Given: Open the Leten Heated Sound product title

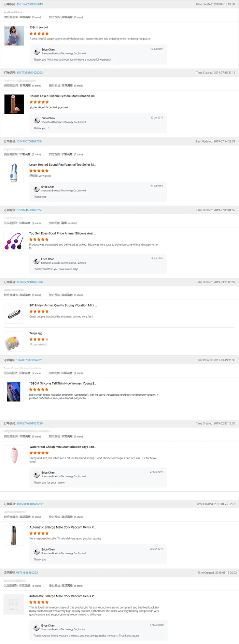Looking at the screenshot, I should click(62, 165).
